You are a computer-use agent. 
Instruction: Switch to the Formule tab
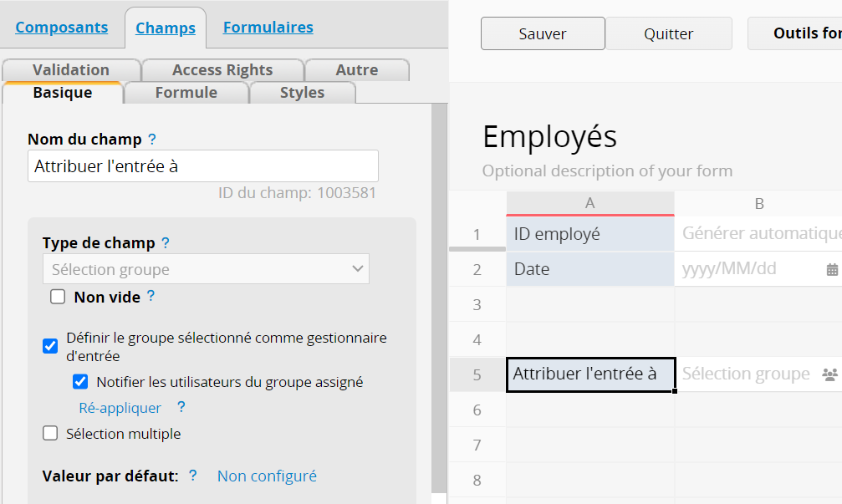point(186,93)
